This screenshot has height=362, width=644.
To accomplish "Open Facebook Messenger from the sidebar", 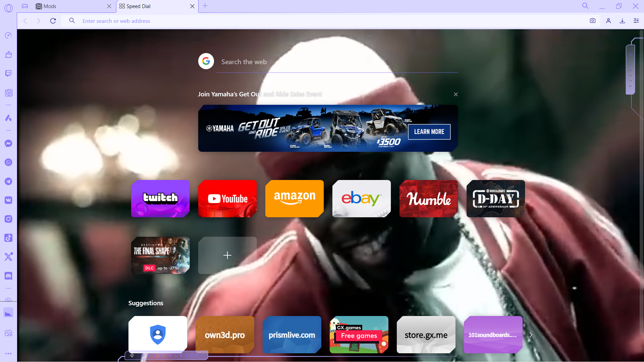I will click(x=8, y=143).
